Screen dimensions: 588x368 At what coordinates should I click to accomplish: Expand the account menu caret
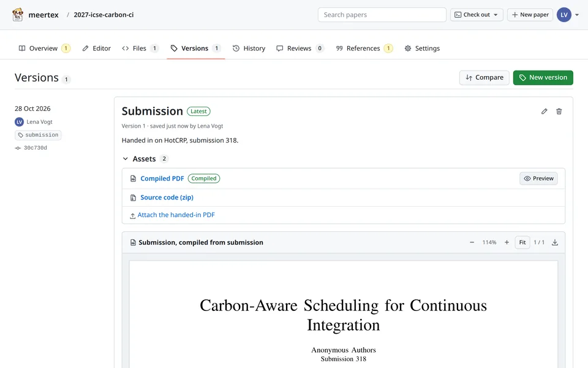point(577,15)
